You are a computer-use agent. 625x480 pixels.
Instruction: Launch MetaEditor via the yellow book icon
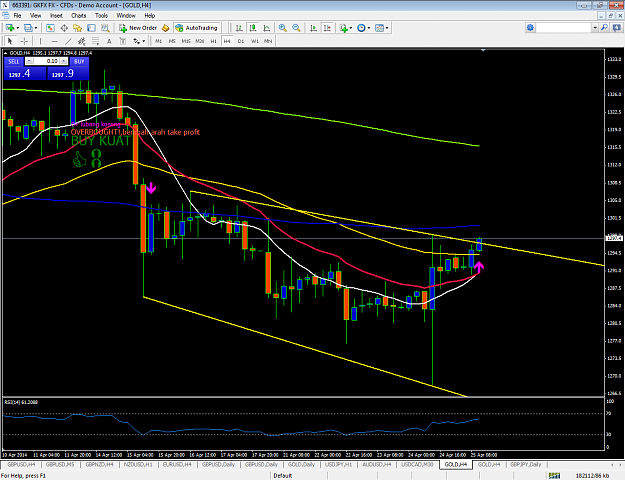click(165, 28)
